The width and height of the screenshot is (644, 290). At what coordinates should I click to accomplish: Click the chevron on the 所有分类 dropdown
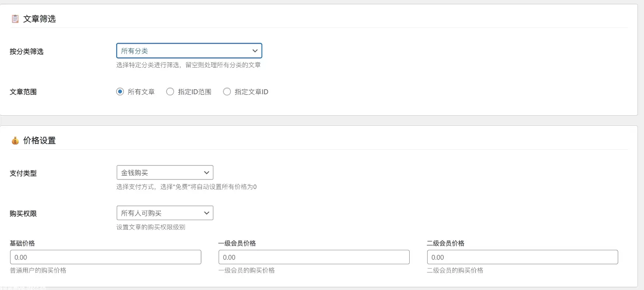point(255,51)
